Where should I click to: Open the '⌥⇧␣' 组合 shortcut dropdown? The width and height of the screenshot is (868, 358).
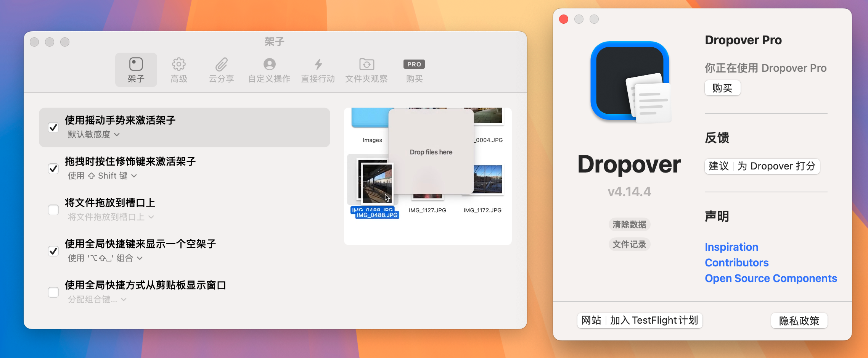(x=105, y=258)
